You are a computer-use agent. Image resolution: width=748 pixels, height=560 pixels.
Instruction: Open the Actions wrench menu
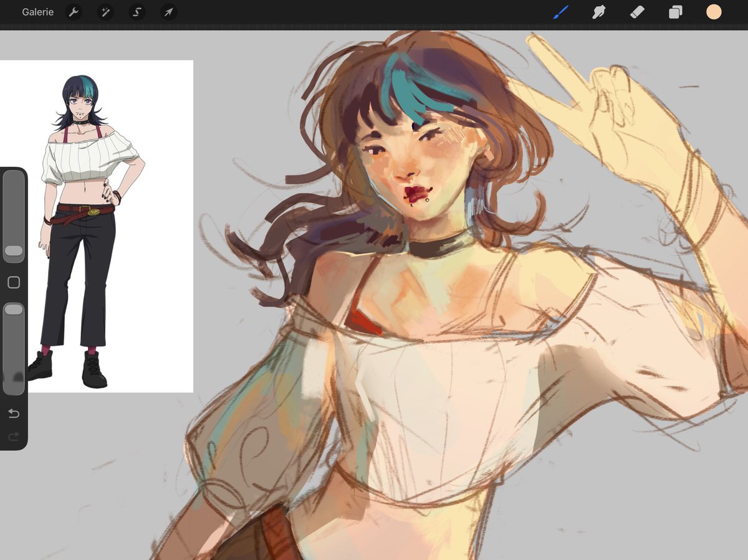tap(74, 12)
